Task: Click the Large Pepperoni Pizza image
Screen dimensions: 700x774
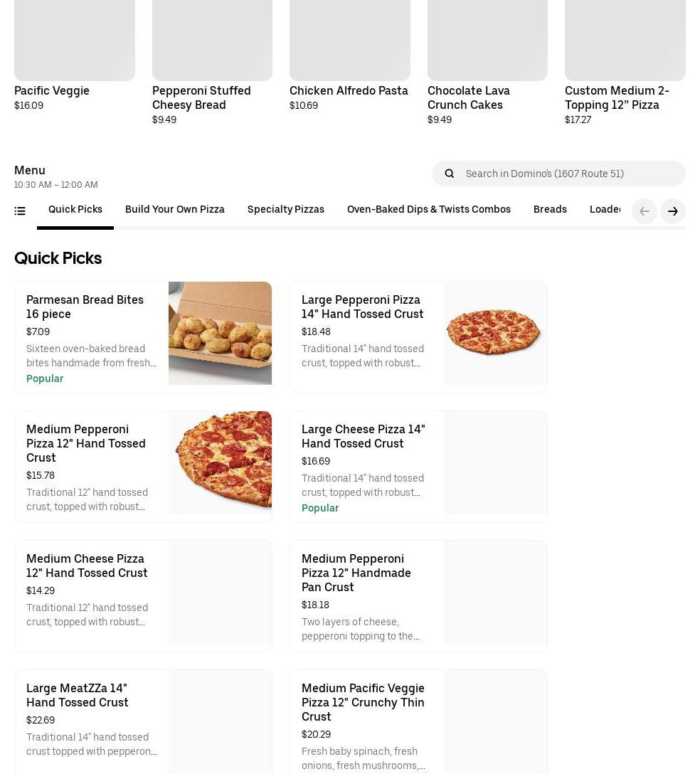Action: click(495, 334)
